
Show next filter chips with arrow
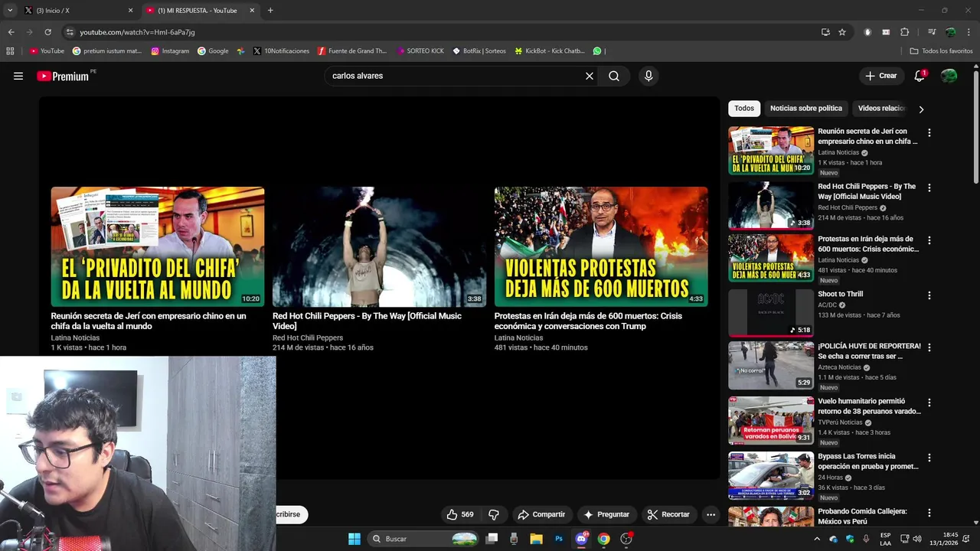[921, 109]
